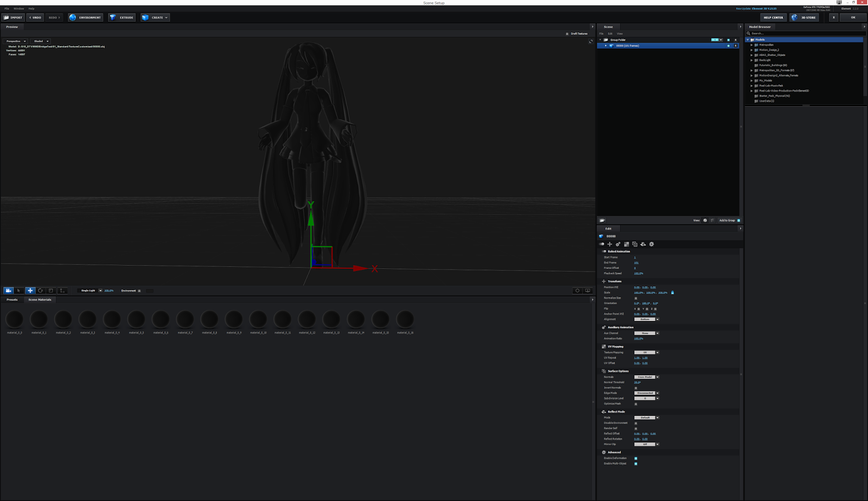
Task: Click the viewport frame-all target icon
Action: coord(577,291)
